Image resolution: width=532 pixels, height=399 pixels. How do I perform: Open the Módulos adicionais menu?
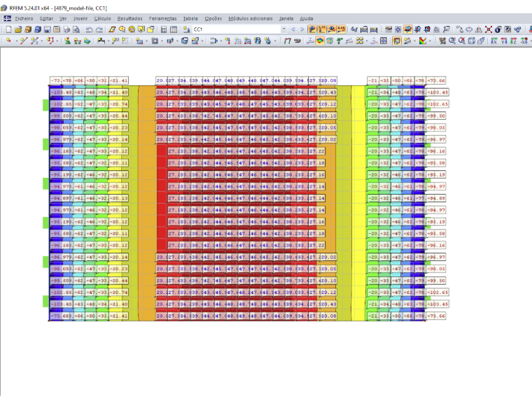[x=251, y=19]
